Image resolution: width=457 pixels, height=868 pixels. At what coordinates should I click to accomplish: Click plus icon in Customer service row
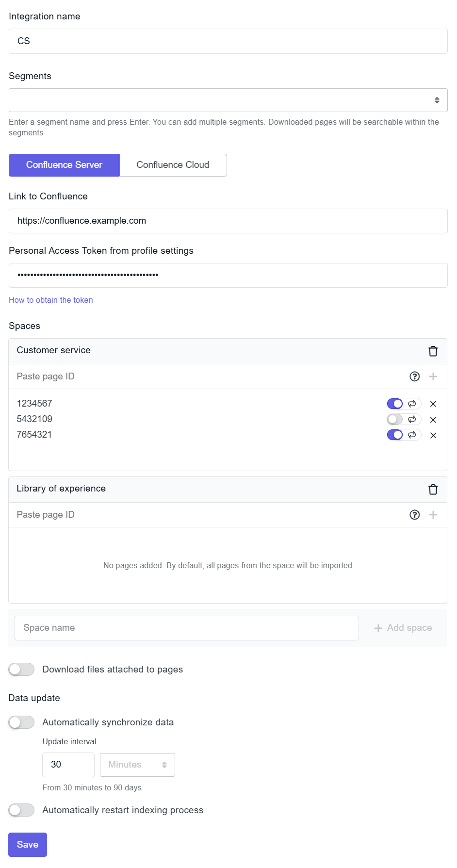coord(433,377)
